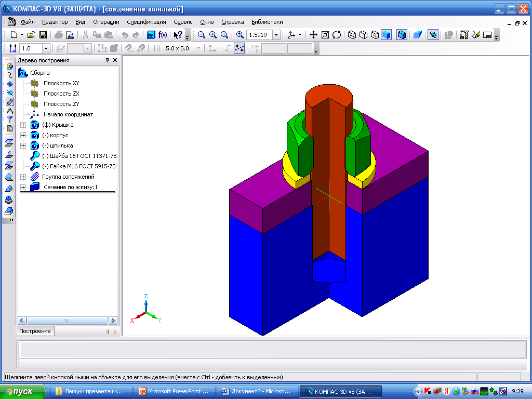Image resolution: width=532 pixels, height=399 pixels.
Task: Toggle the snap settings button
Action: point(239,48)
